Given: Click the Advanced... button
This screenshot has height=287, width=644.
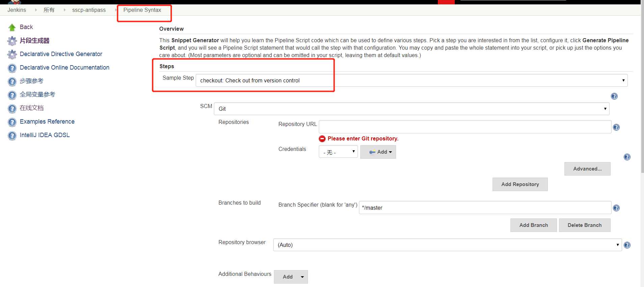Looking at the screenshot, I should click(x=587, y=169).
